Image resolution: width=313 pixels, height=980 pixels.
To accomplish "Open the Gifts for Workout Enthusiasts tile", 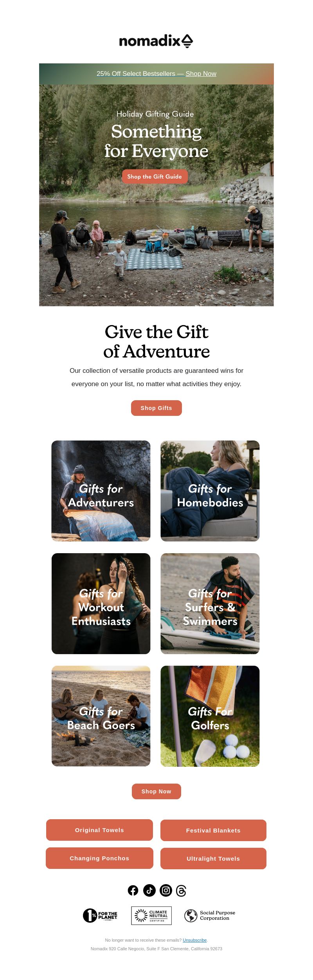I will [101, 604].
